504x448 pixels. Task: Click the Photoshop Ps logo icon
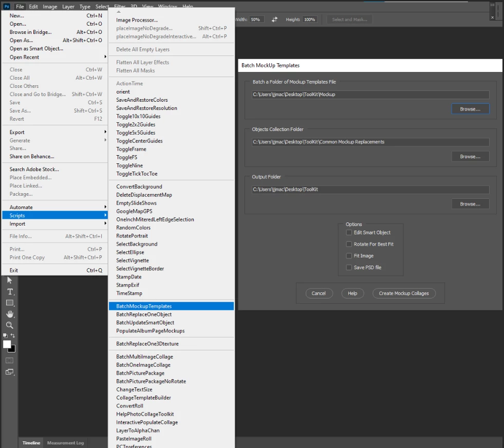coord(7,7)
